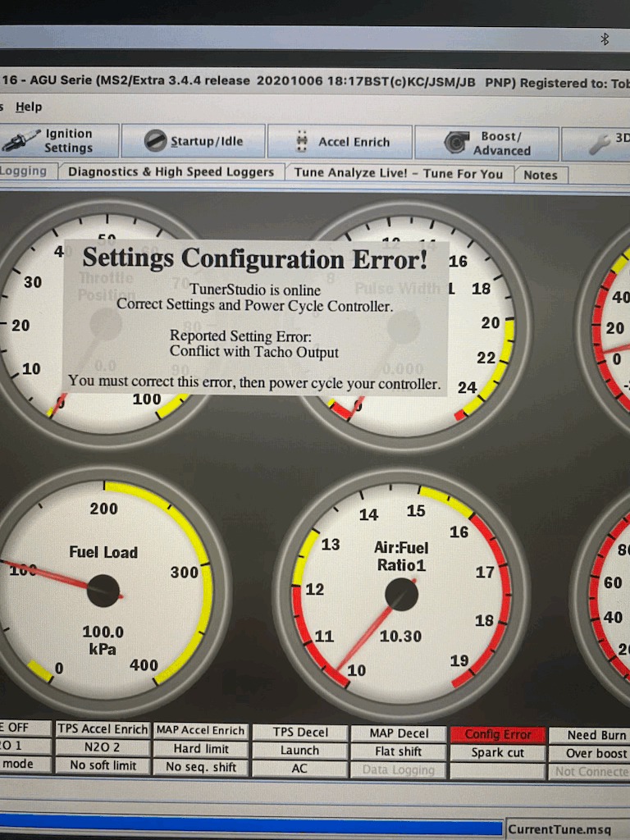Click the Bluetooth icon in menu bar

[x=605, y=39]
